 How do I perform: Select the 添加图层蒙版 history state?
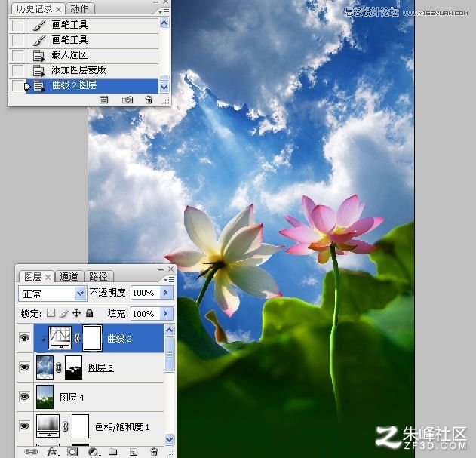[x=92, y=70]
